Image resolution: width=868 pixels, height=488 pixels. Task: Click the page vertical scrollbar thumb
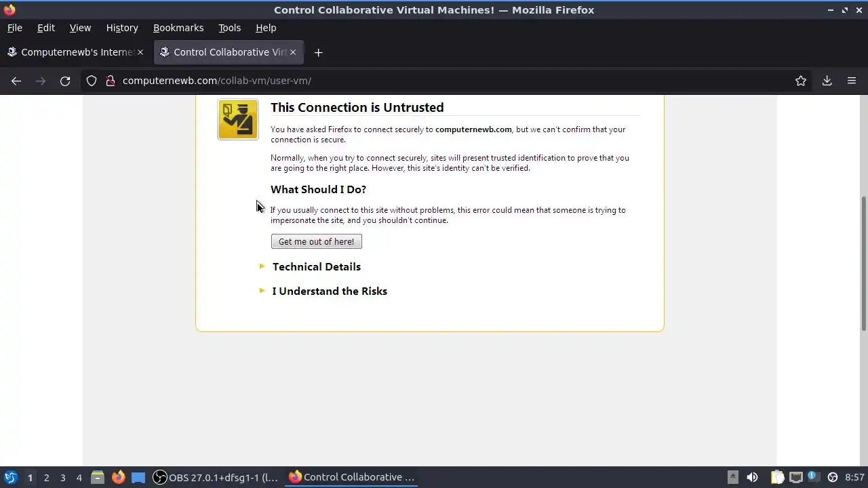coord(864,264)
